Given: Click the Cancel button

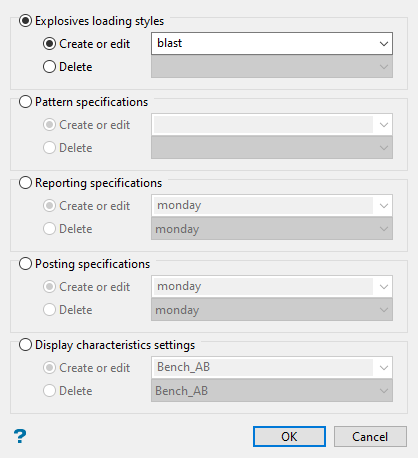Looking at the screenshot, I should pyautogui.click(x=370, y=436).
